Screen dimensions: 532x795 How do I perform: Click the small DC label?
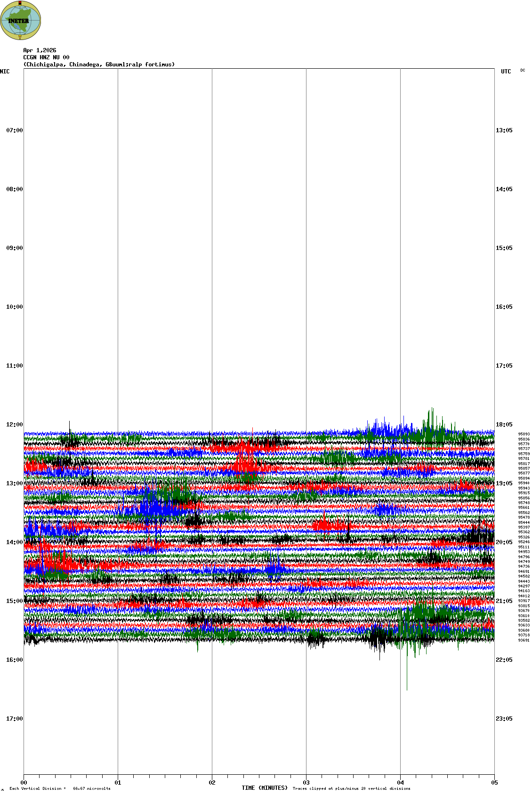coord(523,71)
